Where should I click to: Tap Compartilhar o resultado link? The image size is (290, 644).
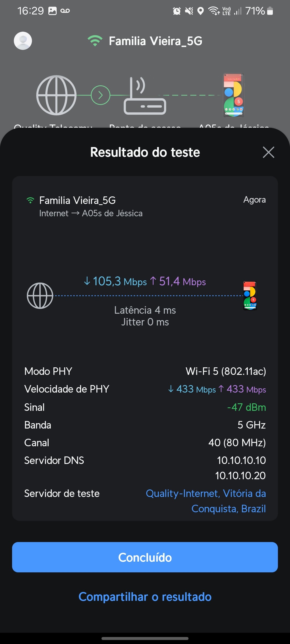(x=145, y=597)
